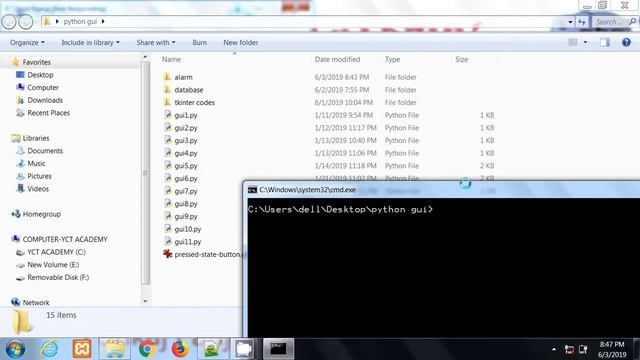Click the refresh button beside address bar
Image resolution: width=640 pixels, height=360 pixels.
pyautogui.click(x=582, y=22)
